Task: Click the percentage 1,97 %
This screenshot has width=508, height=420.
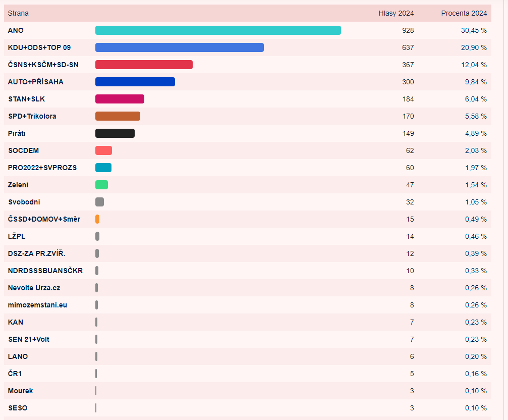Action: tap(476, 168)
